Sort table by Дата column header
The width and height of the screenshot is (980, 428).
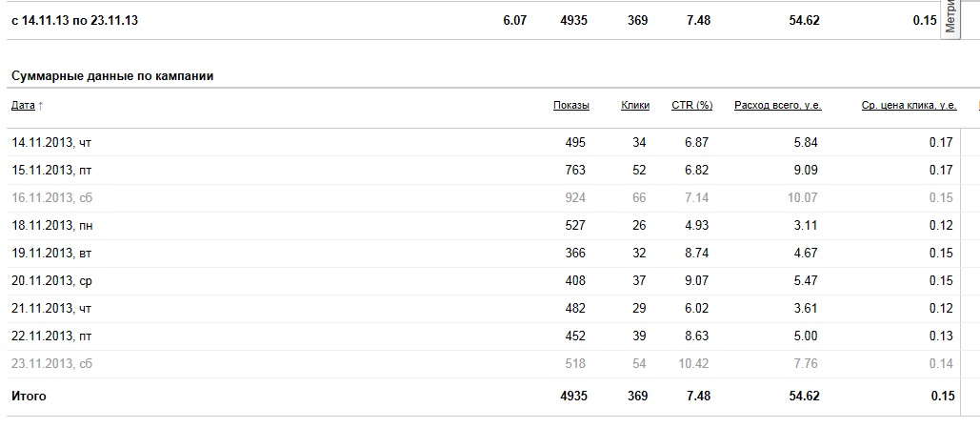23,105
